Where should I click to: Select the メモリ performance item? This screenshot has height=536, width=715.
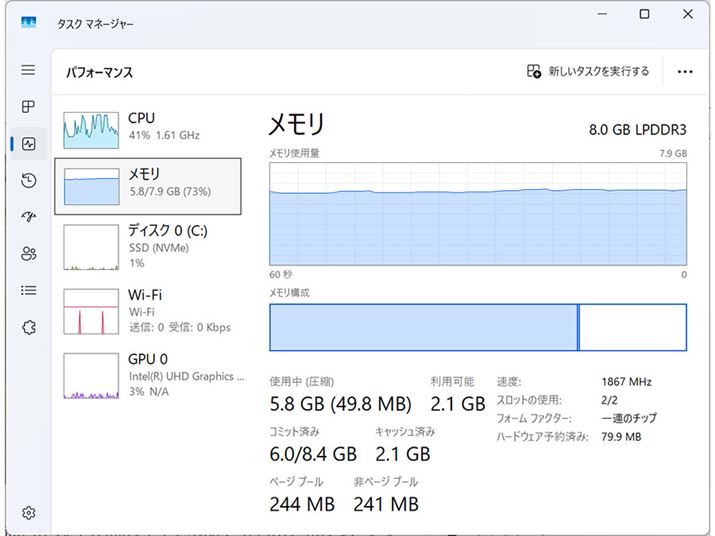tap(148, 186)
